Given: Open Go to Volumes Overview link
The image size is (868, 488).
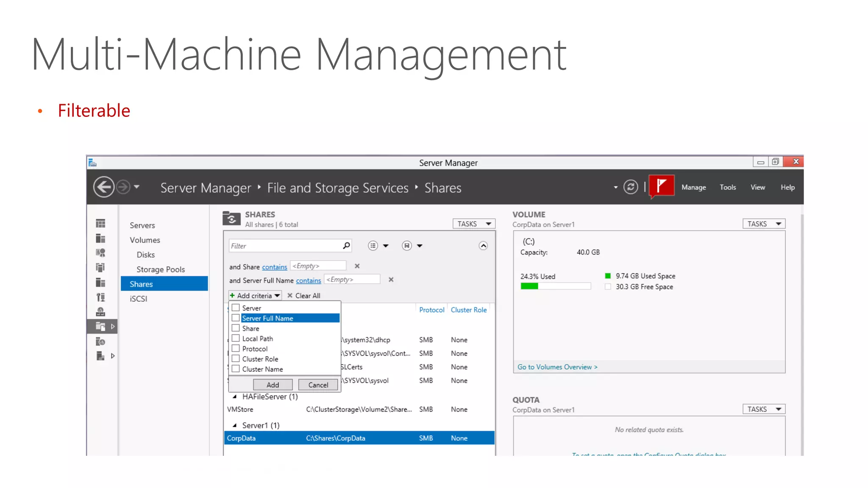Looking at the screenshot, I should pyautogui.click(x=557, y=367).
